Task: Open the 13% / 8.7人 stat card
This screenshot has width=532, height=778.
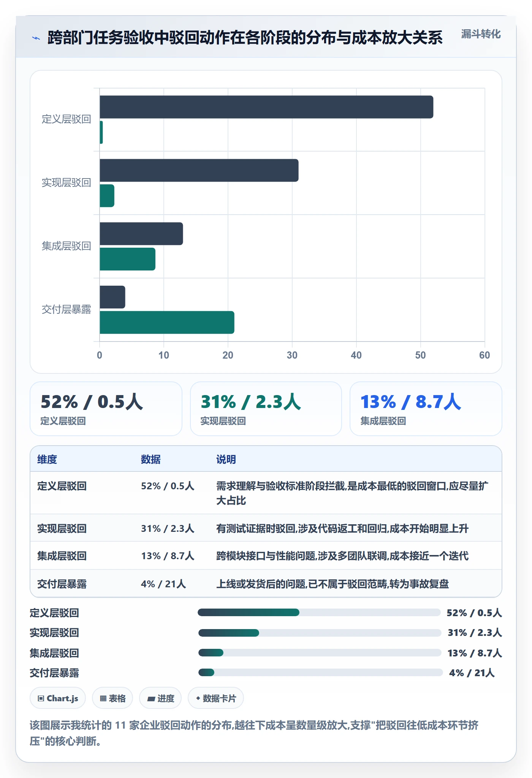Action: [426, 409]
